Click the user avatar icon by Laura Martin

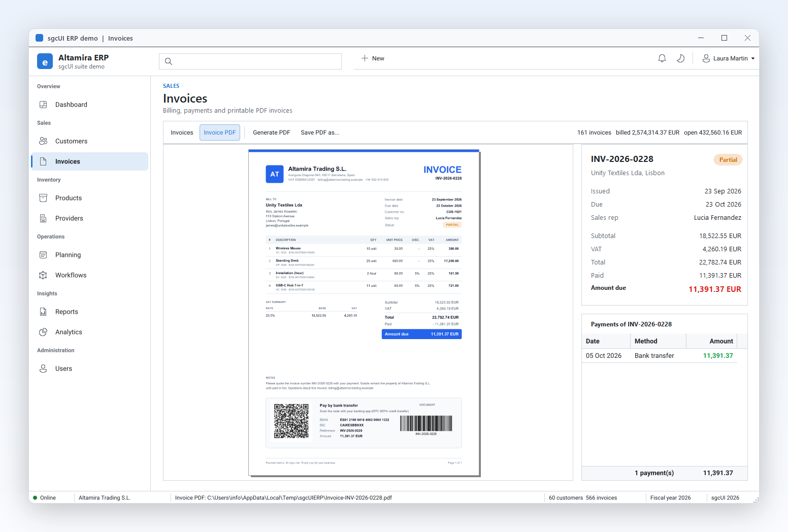pos(706,58)
